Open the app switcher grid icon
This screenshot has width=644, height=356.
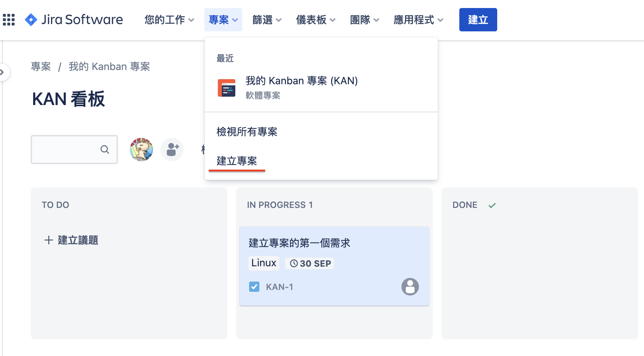[9, 20]
